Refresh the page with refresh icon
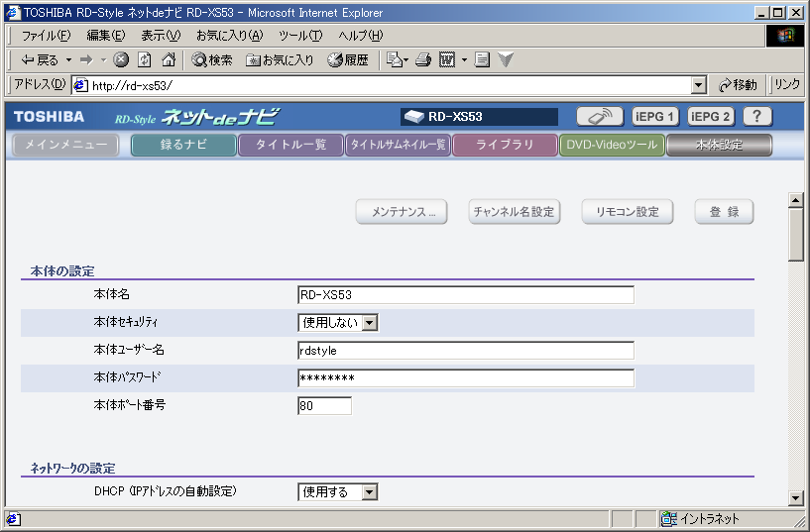Image resolution: width=810 pixels, height=532 pixels. coord(144,60)
